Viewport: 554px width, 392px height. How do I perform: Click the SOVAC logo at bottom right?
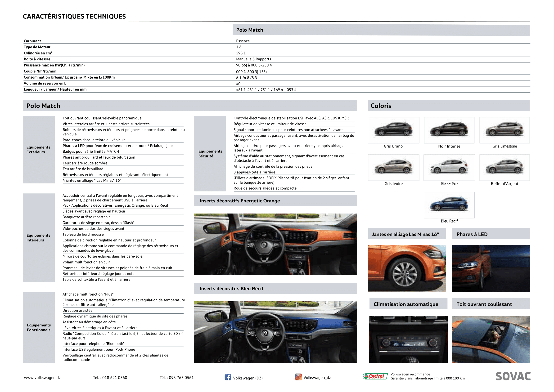pyautogui.click(x=513, y=376)
